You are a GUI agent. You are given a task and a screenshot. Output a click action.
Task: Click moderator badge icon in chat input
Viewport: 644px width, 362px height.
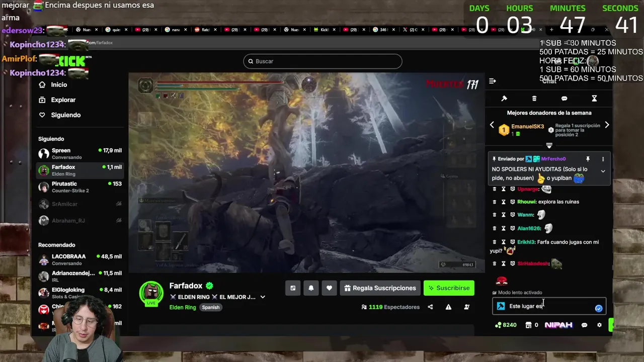pyautogui.click(x=501, y=306)
